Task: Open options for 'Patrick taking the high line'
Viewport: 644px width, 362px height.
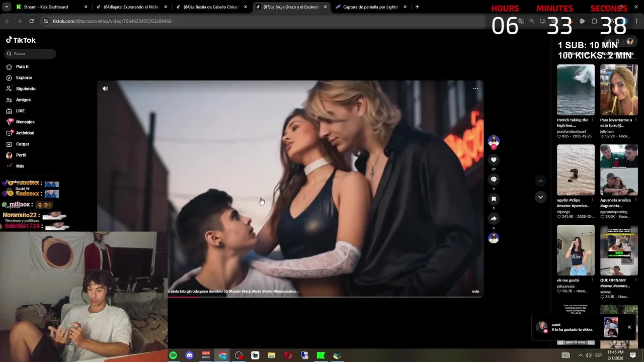Action: point(593,120)
